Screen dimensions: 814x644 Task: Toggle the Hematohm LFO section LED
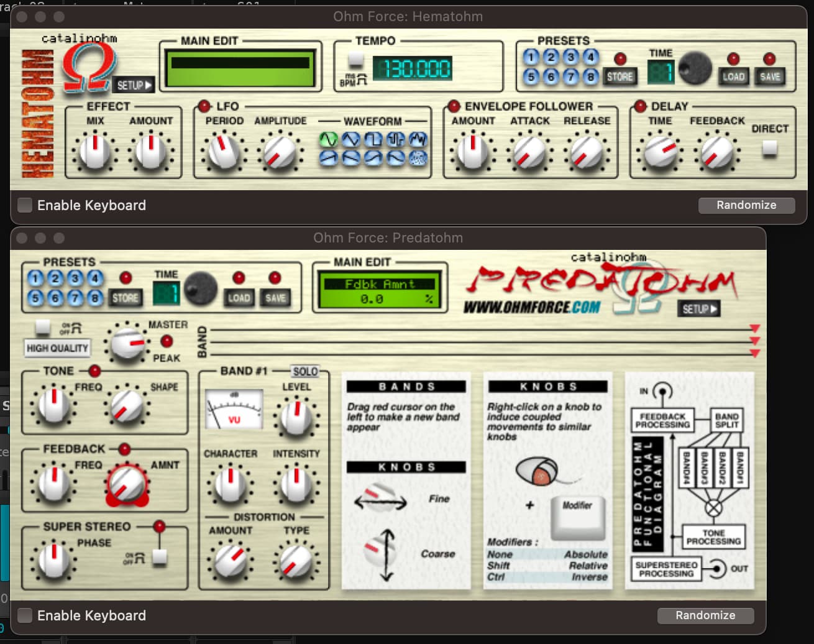[204, 106]
